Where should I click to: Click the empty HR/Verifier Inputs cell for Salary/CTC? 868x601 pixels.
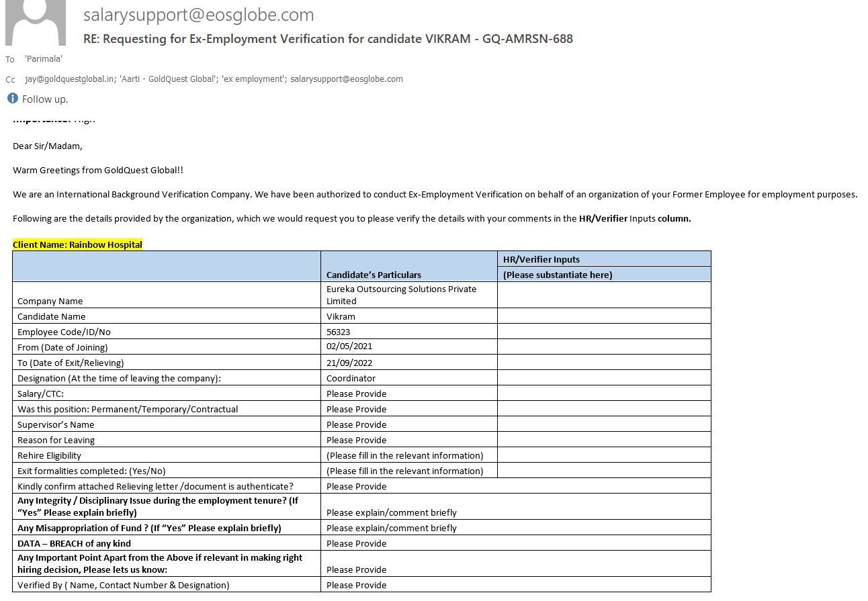pos(604,393)
